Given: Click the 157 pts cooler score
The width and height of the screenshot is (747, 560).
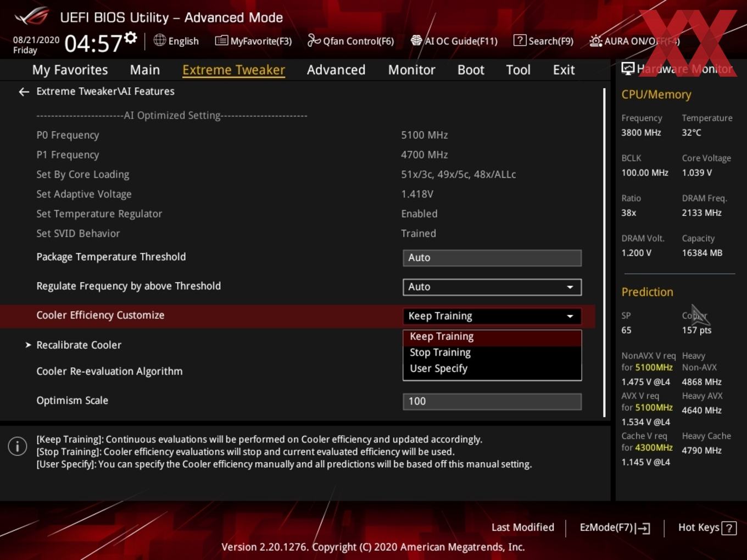Looking at the screenshot, I should click(696, 331).
